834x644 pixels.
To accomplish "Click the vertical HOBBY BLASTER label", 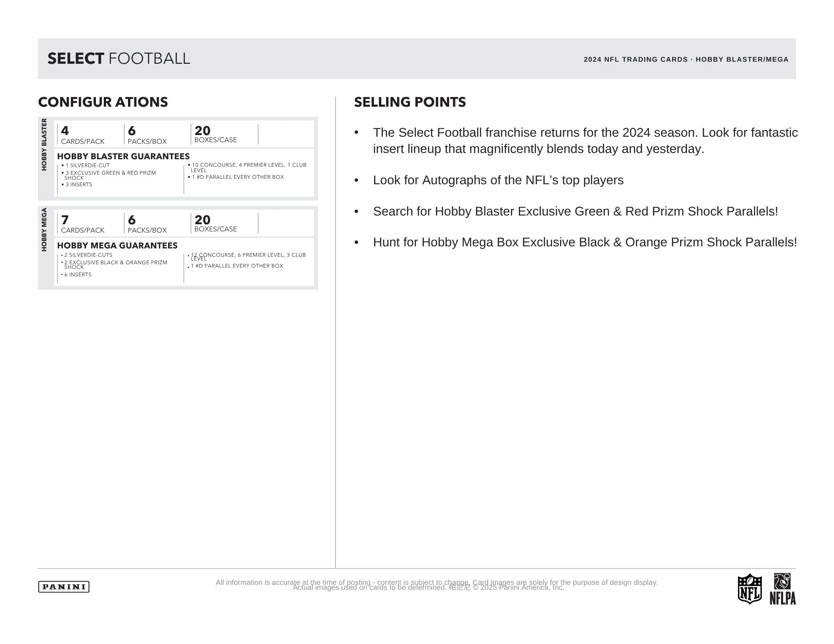I will [44, 145].
